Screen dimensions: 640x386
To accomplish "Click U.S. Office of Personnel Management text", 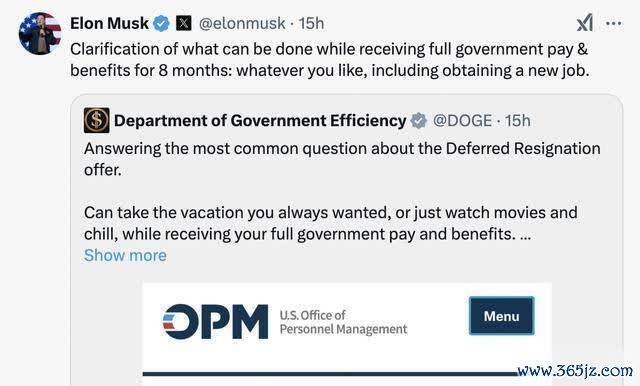I will coord(343,322).
